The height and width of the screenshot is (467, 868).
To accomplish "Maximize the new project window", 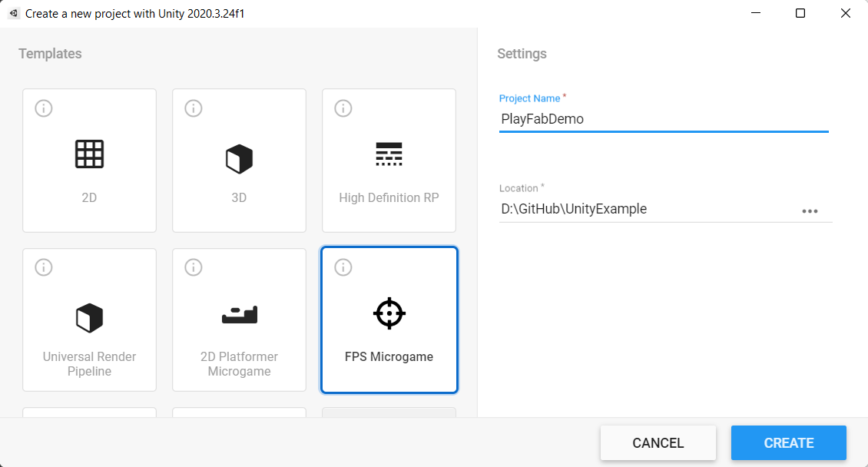I will click(x=800, y=13).
